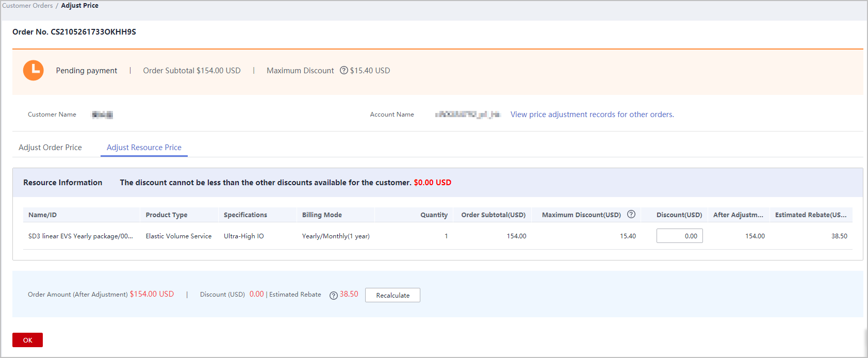Click the Estimated Rebate column header
The width and height of the screenshot is (868, 358).
(x=810, y=215)
